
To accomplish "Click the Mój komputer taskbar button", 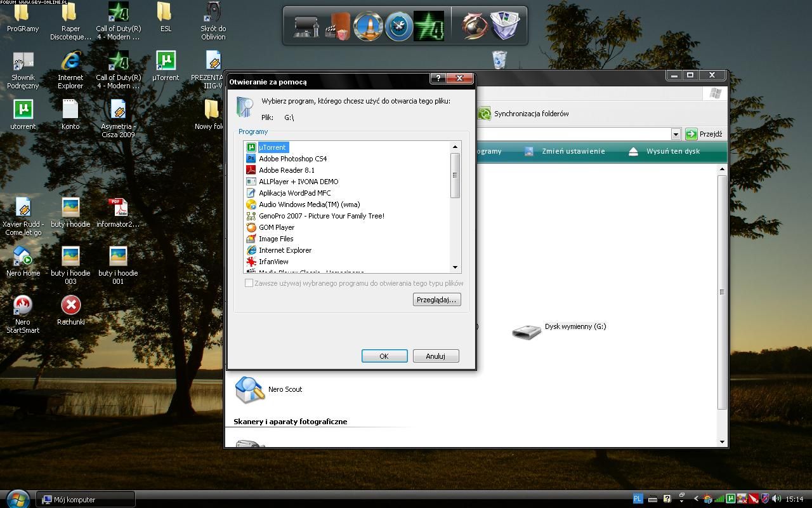I will [85, 500].
